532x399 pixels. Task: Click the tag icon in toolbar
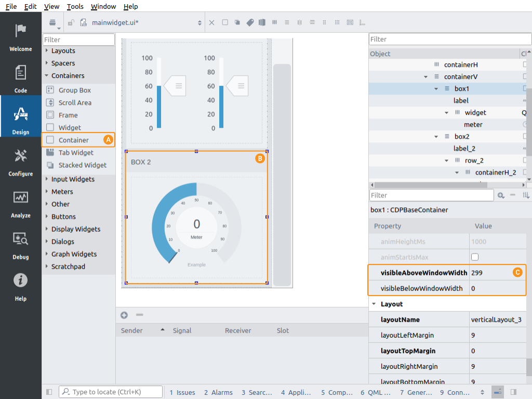250,22
